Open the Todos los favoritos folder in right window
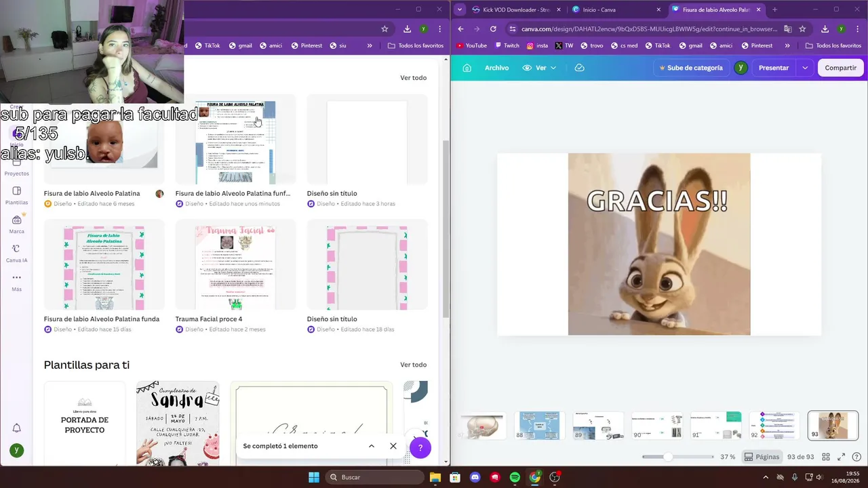 pyautogui.click(x=833, y=45)
